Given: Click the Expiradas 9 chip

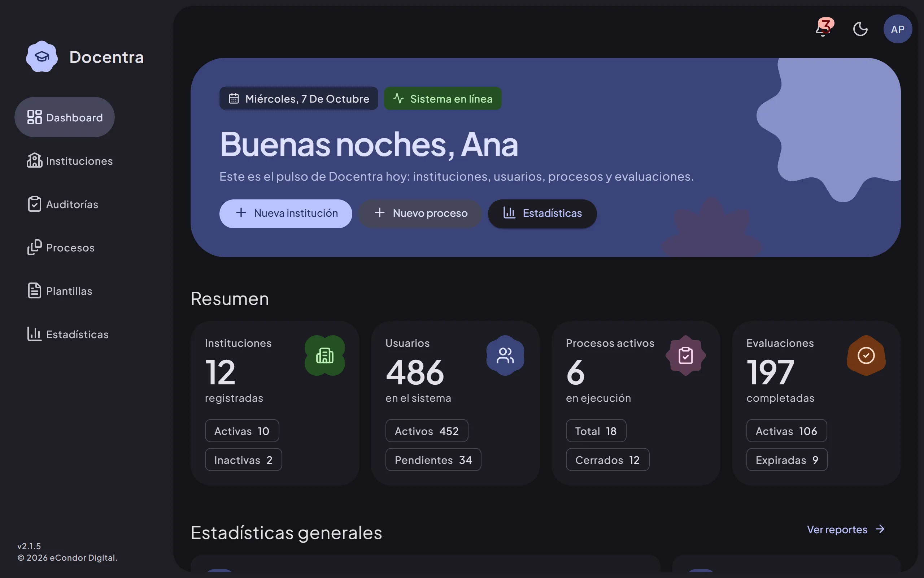Looking at the screenshot, I should click(787, 460).
